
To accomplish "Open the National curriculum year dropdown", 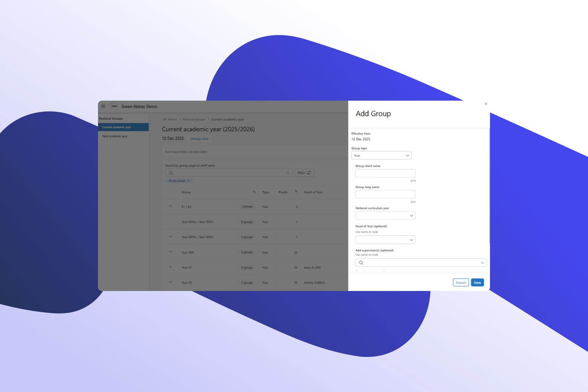I will pos(385,216).
